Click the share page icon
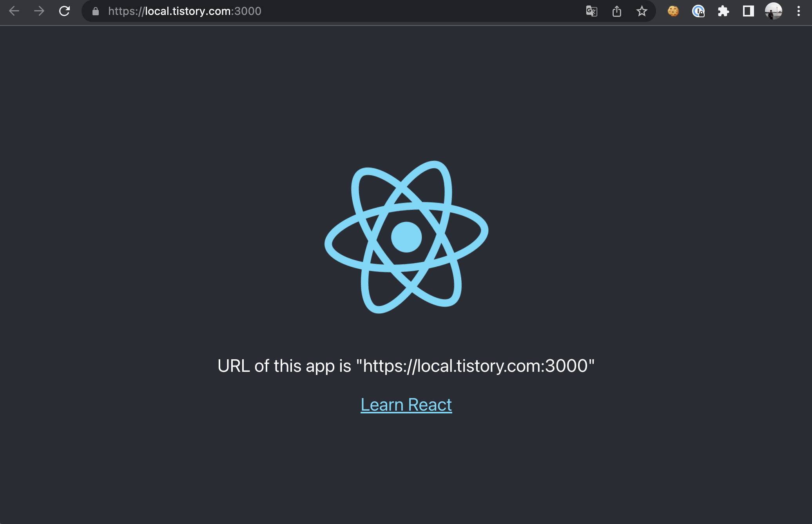 pos(617,11)
